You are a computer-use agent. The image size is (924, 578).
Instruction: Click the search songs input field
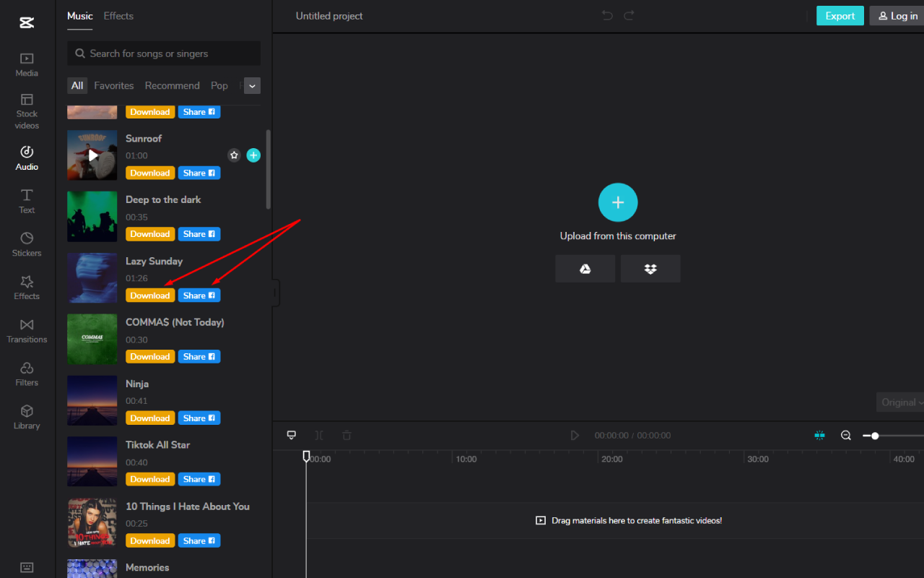coord(163,53)
